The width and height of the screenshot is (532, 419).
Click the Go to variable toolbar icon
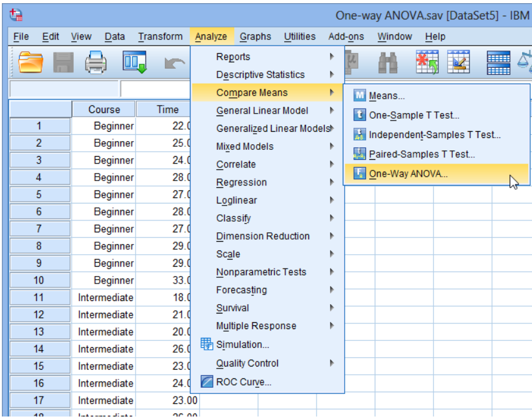(351, 62)
